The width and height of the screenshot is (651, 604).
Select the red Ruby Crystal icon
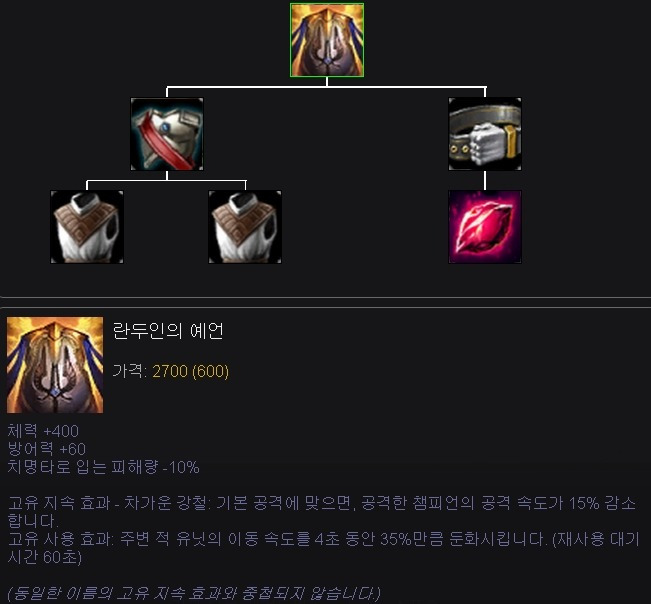click(485, 227)
